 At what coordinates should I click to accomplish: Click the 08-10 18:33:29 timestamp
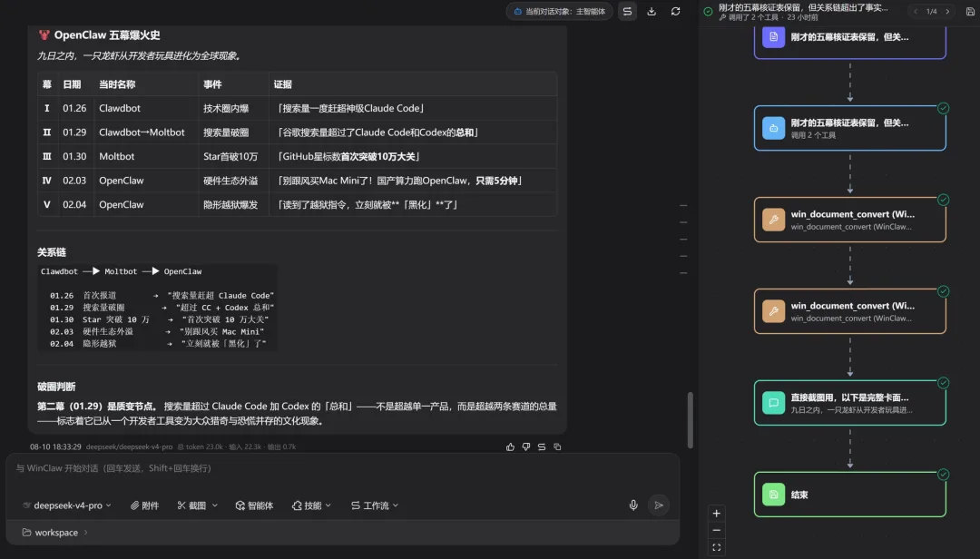[x=55, y=447]
